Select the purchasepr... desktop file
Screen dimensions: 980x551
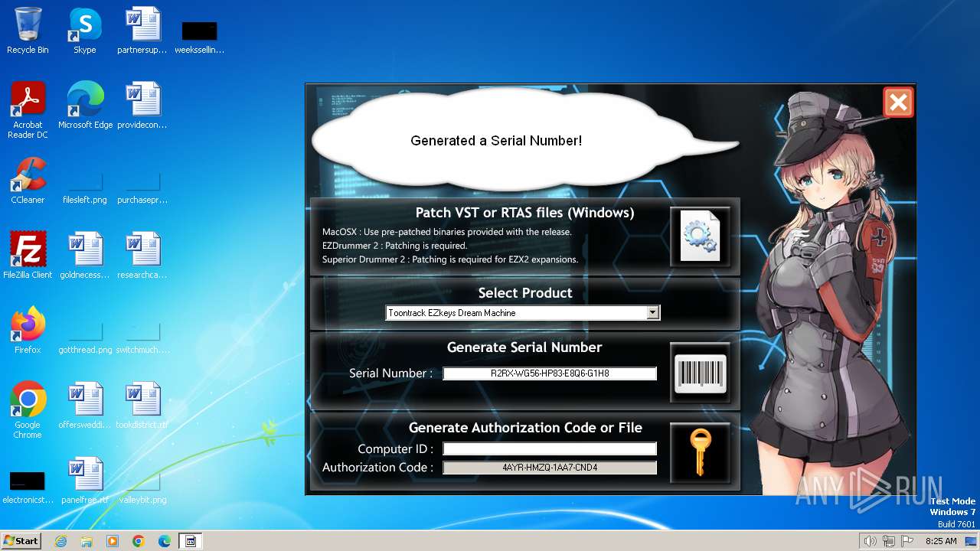click(142, 187)
